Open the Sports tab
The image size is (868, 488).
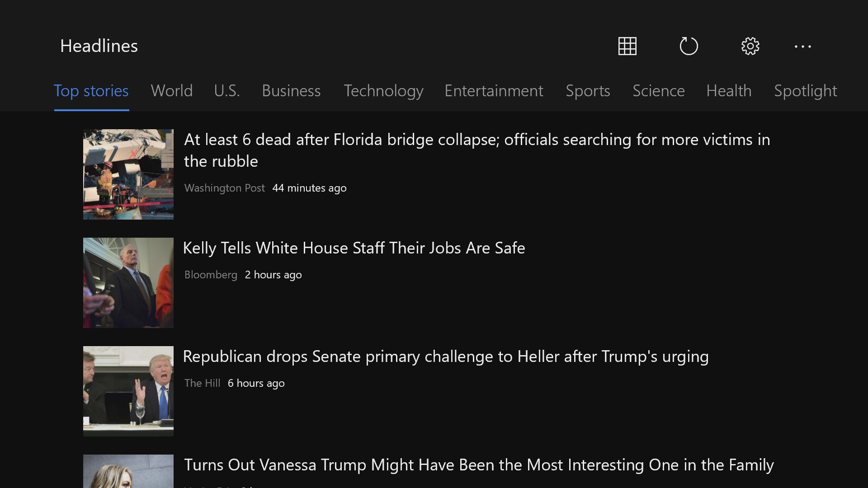pos(588,91)
